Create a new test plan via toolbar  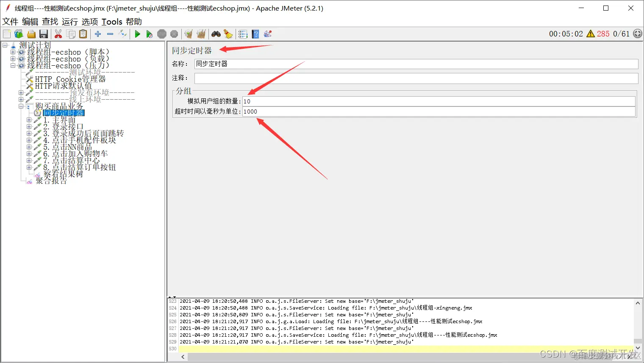[x=7, y=34]
